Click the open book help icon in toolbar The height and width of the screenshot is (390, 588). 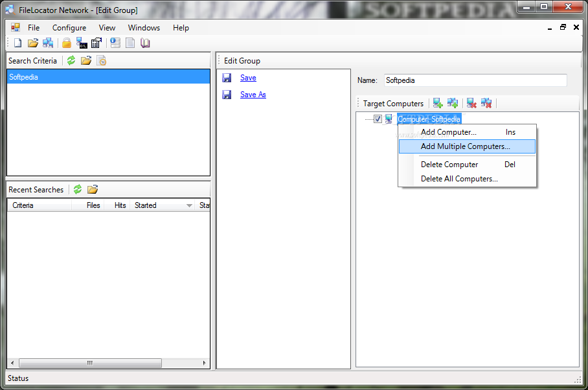tap(145, 43)
